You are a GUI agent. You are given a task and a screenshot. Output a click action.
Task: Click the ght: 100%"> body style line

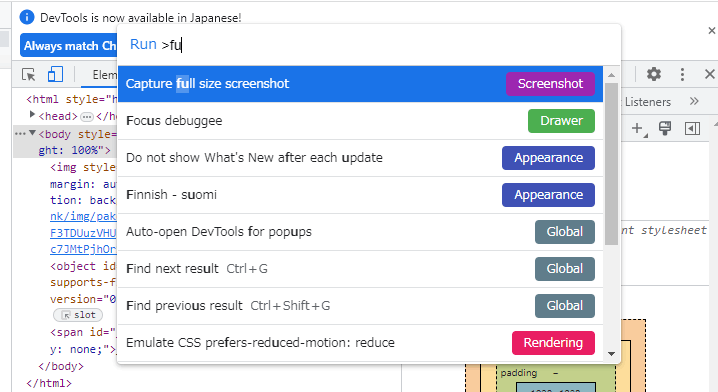click(74, 150)
